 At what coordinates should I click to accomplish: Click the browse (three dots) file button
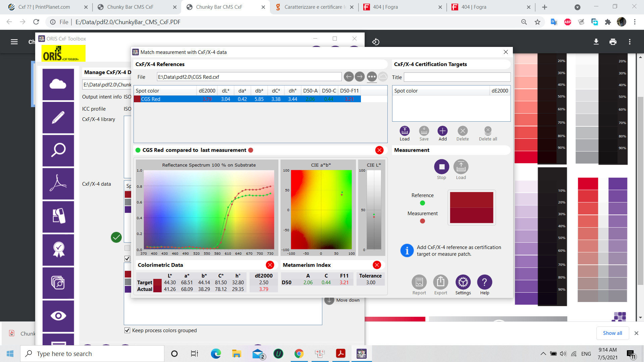click(372, 77)
